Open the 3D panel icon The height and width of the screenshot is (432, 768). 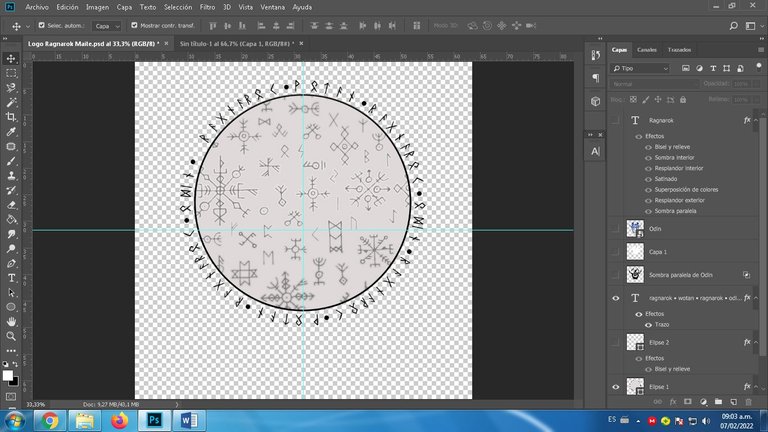(x=595, y=101)
